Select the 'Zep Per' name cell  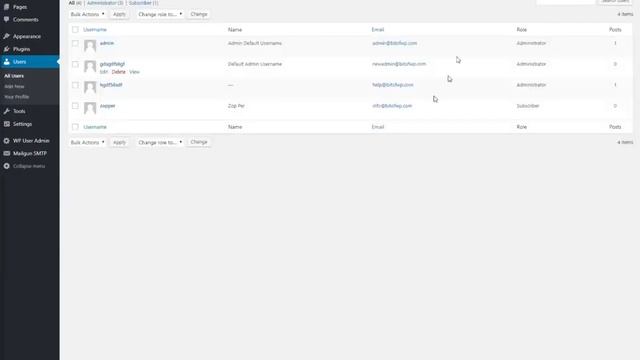coord(236,106)
